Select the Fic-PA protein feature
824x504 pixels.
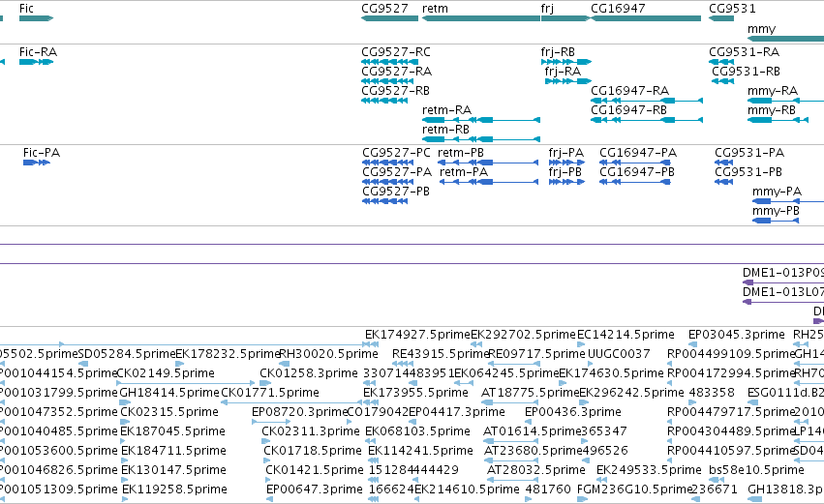[36, 163]
